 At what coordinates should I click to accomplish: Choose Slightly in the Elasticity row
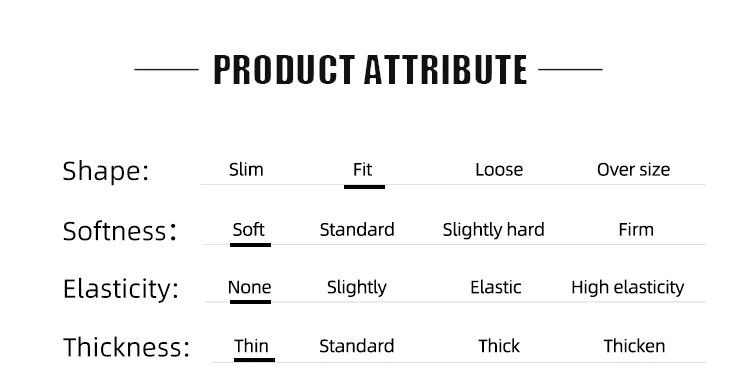356,288
